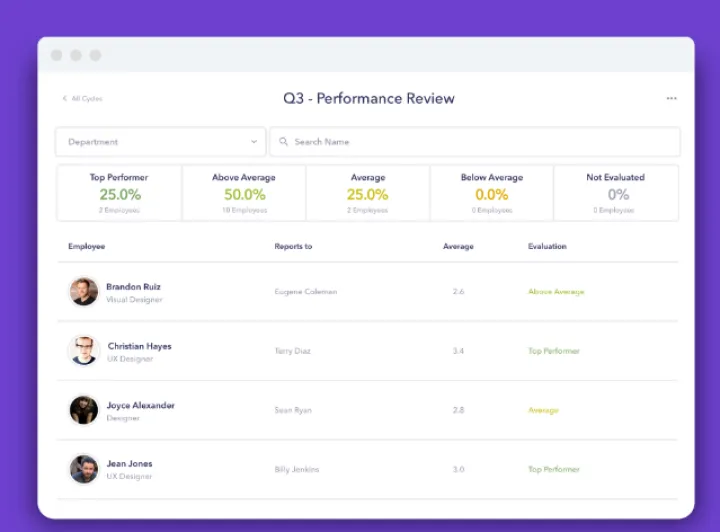Viewport: 720px width, 532px height.
Task: Click Jean Jones's profile avatar
Action: coord(84,469)
